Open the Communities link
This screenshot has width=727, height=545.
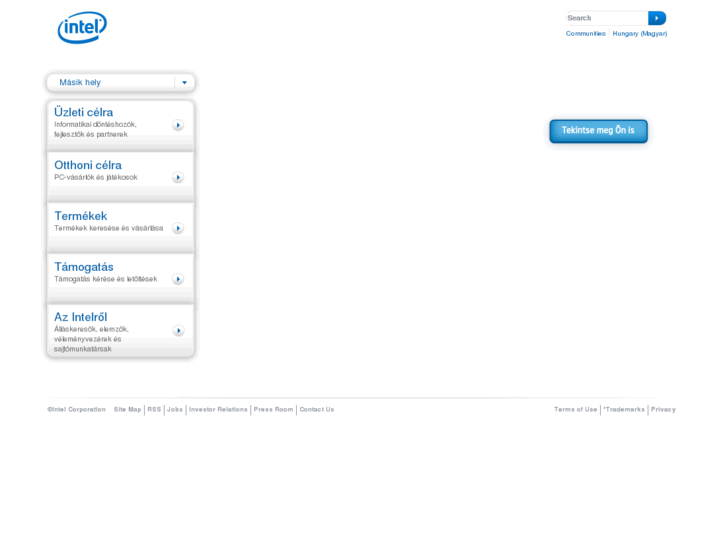pos(585,33)
